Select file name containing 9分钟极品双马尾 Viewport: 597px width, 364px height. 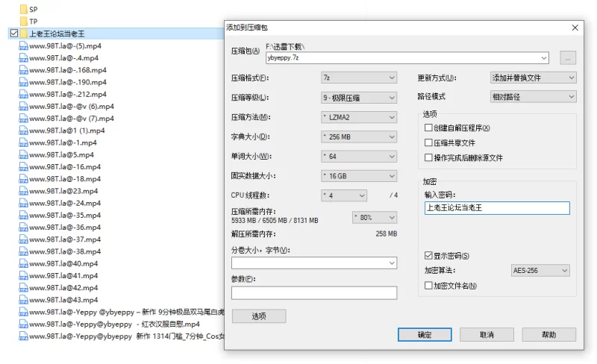[127, 313]
